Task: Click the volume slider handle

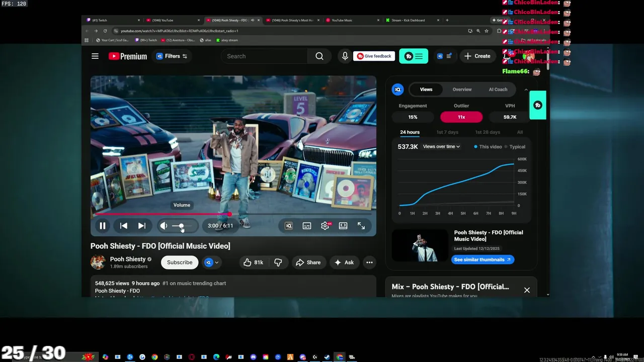Action: tap(181, 226)
